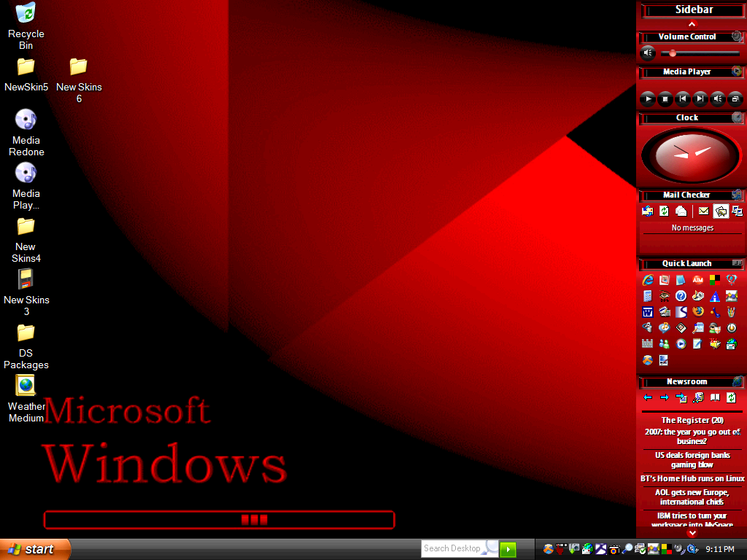The image size is (747, 560).
Task: Restore Media Player window with last button
Action: [x=735, y=99]
